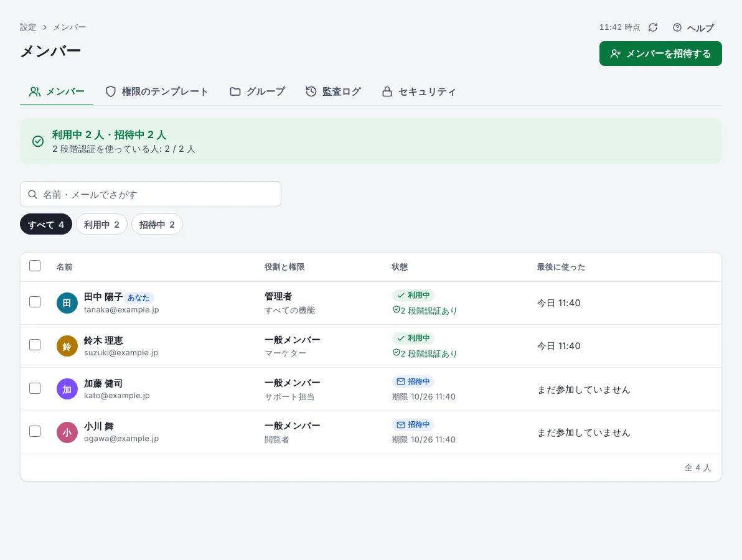Click 小川 舞's pink avatar
742x560 pixels.
(67, 432)
